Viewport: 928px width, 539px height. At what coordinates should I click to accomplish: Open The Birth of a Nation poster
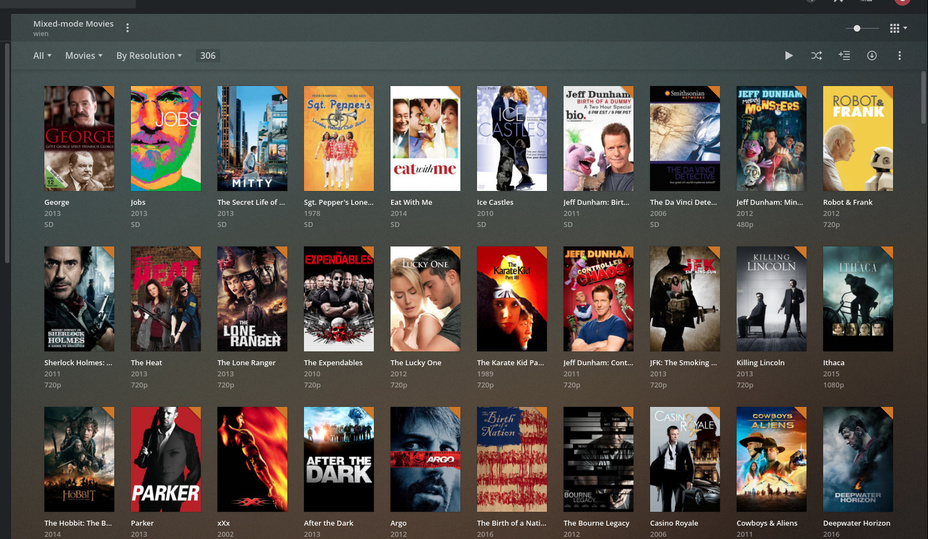pyautogui.click(x=512, y=459)
